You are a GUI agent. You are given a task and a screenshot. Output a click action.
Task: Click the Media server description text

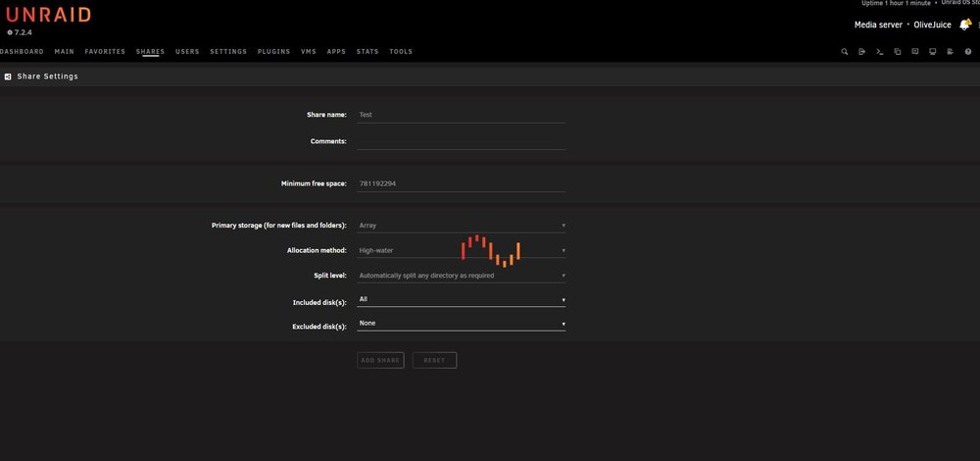pyautogui.click(x=878, y=26)
